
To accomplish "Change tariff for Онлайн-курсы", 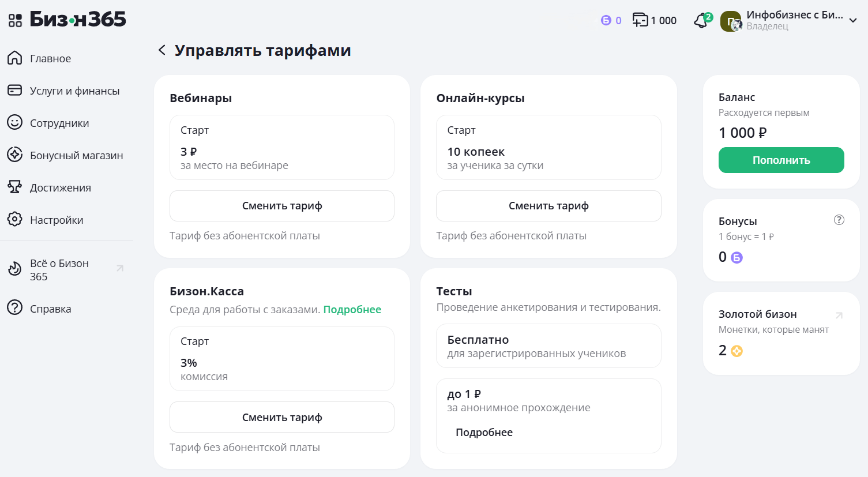I will [x=548, y=206].
